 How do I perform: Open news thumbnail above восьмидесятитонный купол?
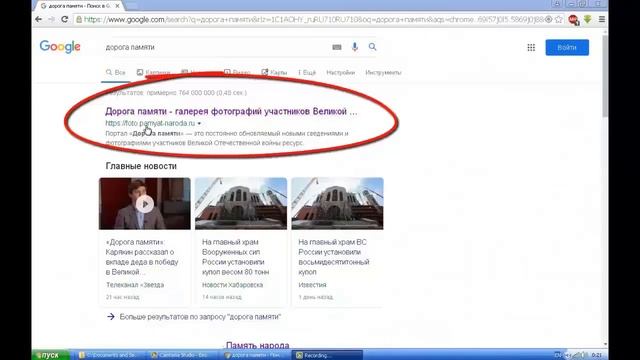[x=337, y=204]
